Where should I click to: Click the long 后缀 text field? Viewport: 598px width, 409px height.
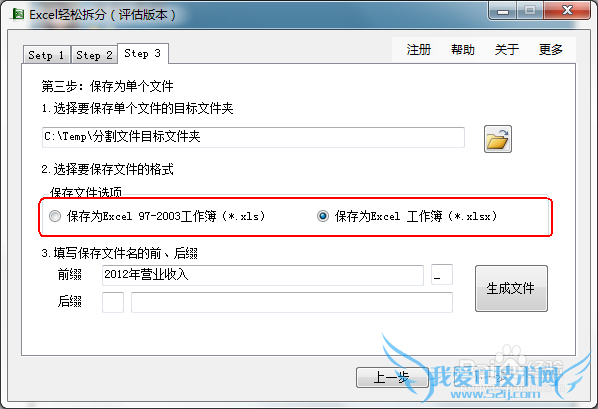point(292,303)
